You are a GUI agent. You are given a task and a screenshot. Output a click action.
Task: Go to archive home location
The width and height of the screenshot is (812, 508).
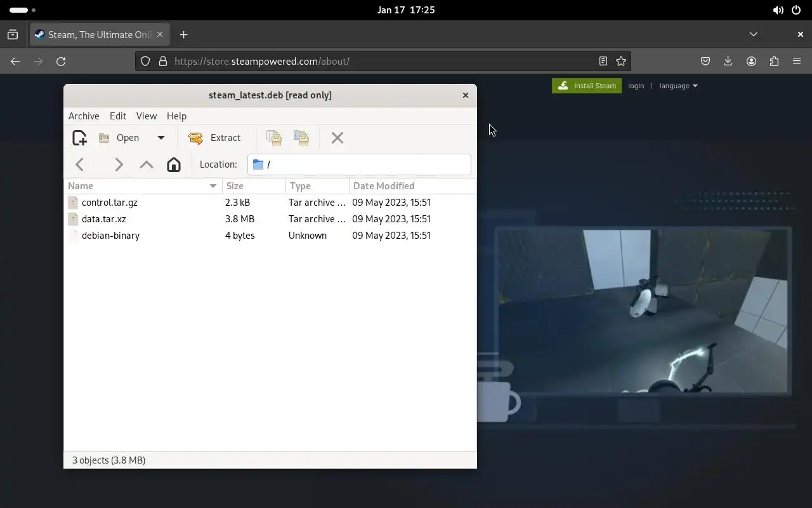(174, 164)
